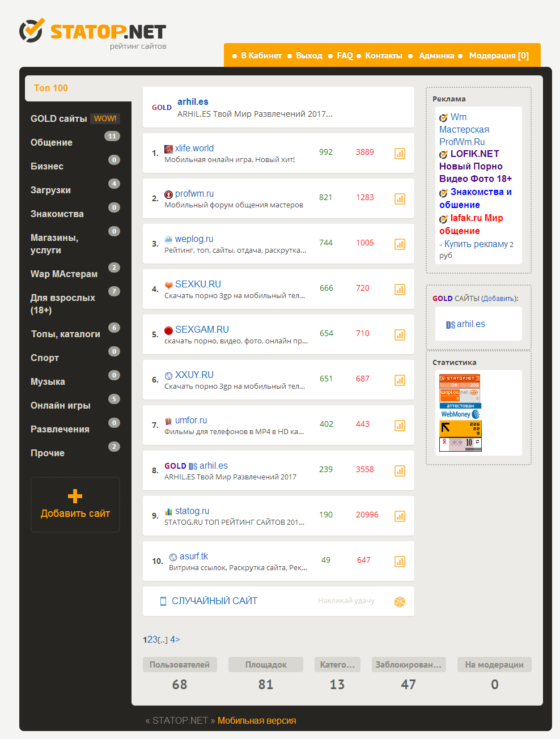Go to Модерация [0] section
The image size is (560, 739).
(x=498, y=56)
